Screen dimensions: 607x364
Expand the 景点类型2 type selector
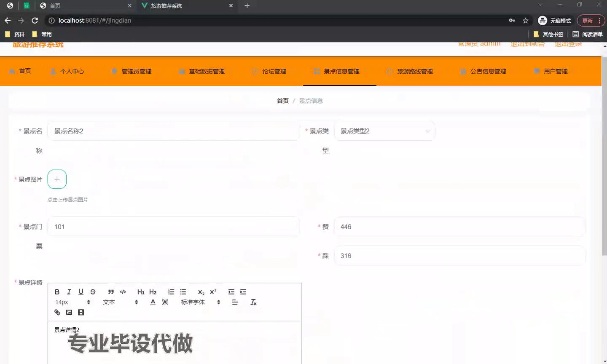click(x=384, y=131)
